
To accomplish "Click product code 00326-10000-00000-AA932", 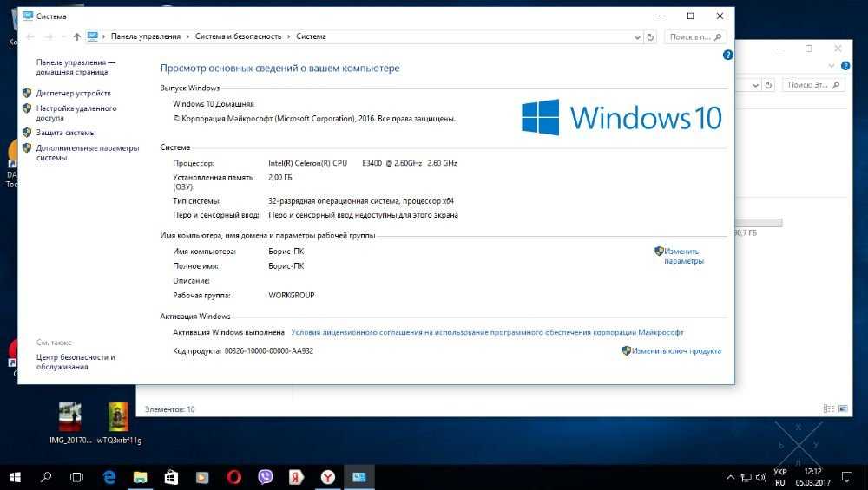I will [x=269, y=350].
